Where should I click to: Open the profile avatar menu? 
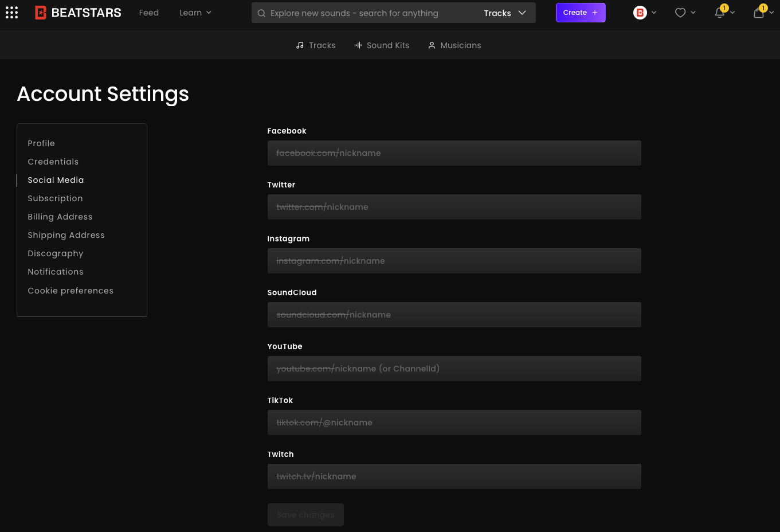tap(640, 13)
